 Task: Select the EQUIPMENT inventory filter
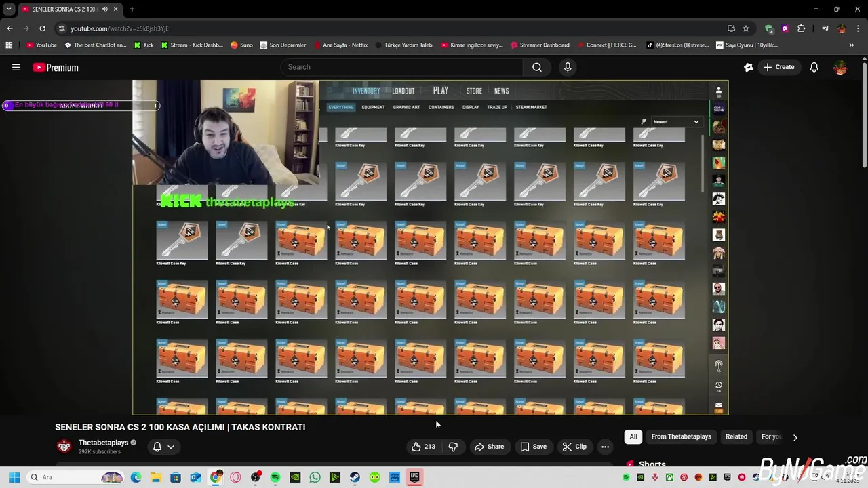373,107
